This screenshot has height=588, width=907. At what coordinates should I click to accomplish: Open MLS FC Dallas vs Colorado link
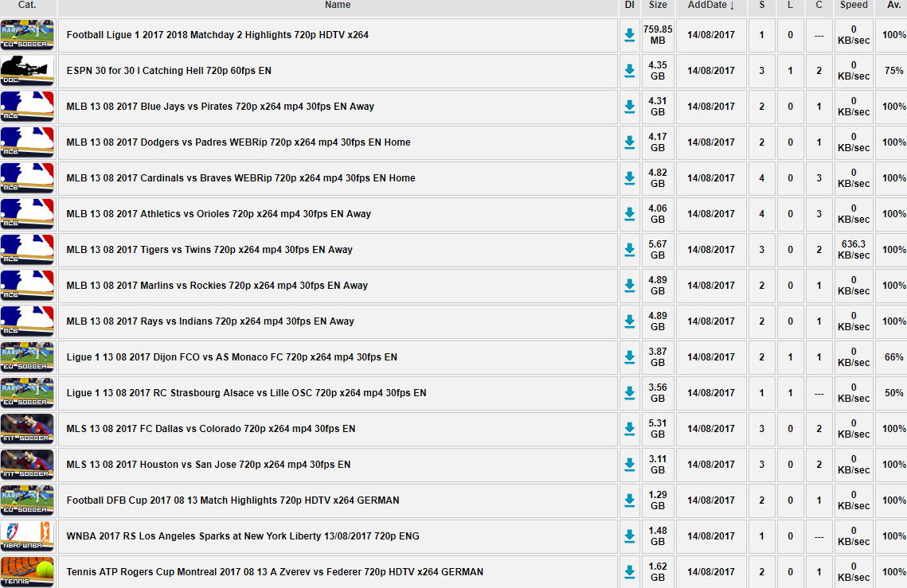(x=211, y=429)
